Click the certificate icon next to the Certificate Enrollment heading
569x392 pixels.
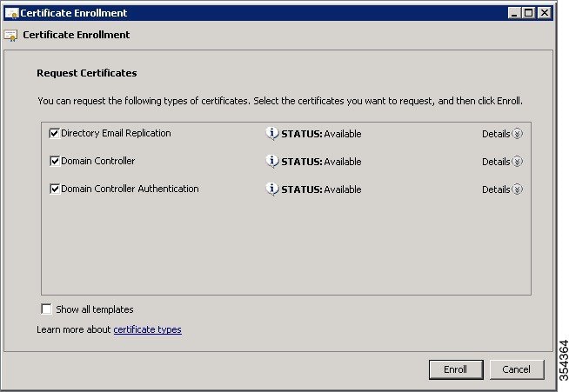pyautogui.click(x=10, y=36)
